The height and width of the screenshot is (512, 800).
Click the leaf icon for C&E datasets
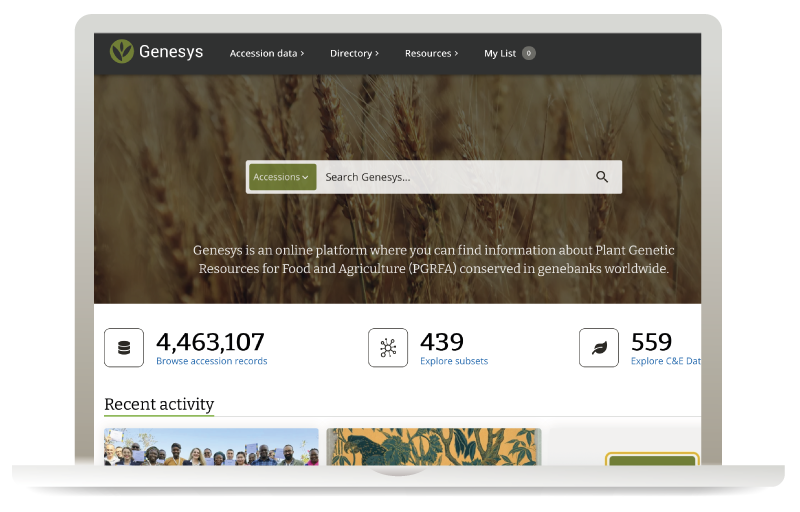click(599, 348)
